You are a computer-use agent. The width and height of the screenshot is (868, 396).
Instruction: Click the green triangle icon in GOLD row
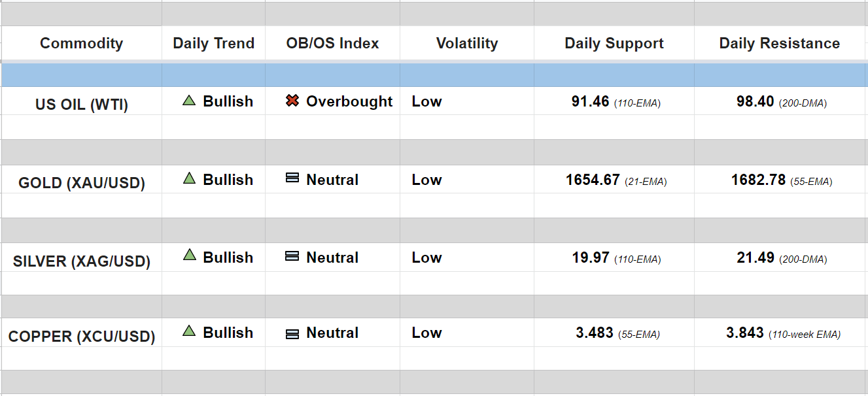189,178
